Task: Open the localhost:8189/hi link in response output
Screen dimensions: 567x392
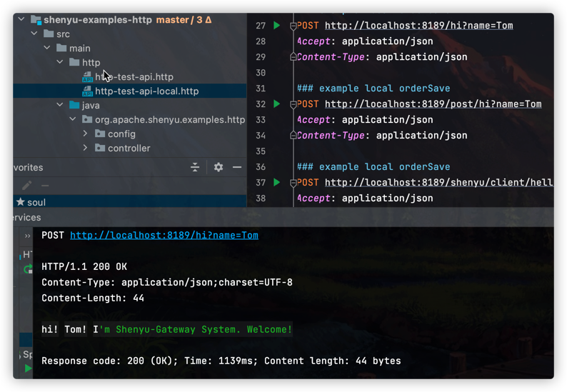Action: click(x=164, y=236)
